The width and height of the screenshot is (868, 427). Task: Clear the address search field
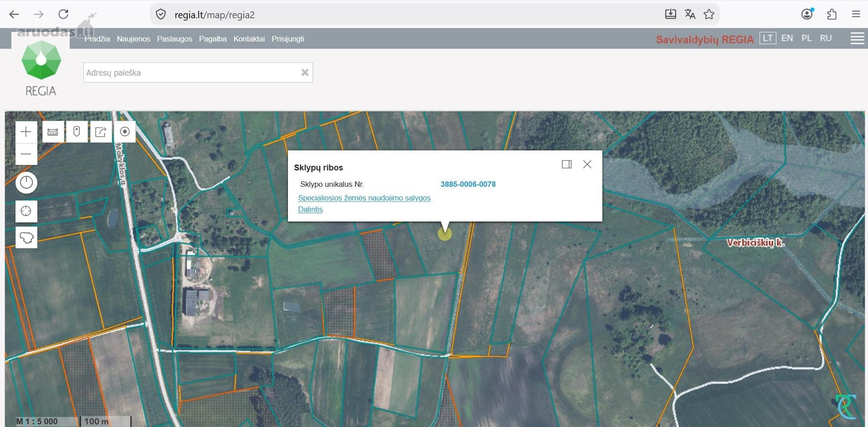point(305,72)
